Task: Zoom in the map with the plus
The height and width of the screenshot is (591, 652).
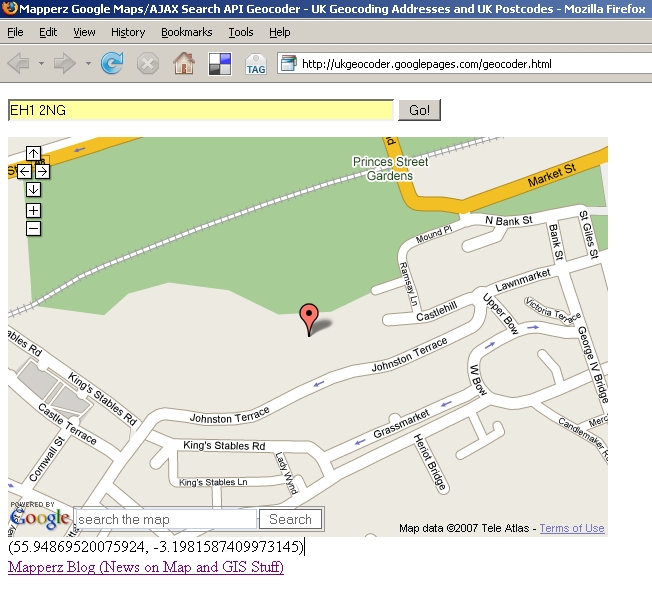Action: coord(33,210)
